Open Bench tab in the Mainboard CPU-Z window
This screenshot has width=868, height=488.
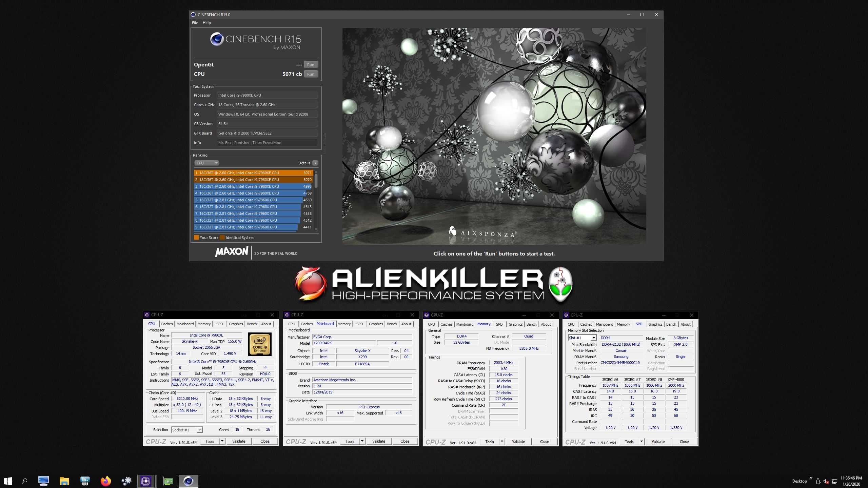[392, 324]
